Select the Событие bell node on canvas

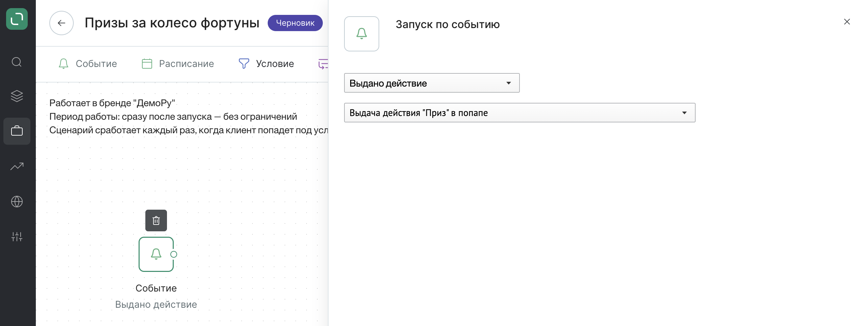(x=156, y=254)
